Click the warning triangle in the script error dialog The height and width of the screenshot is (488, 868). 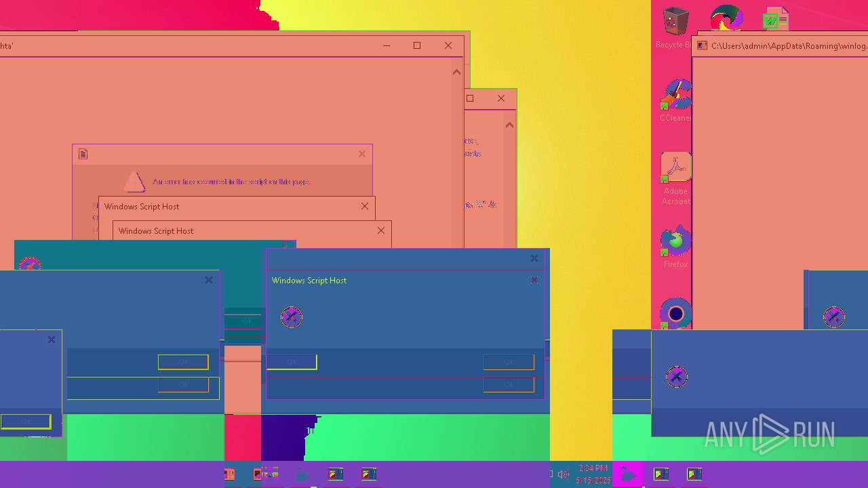coord(134,182)
